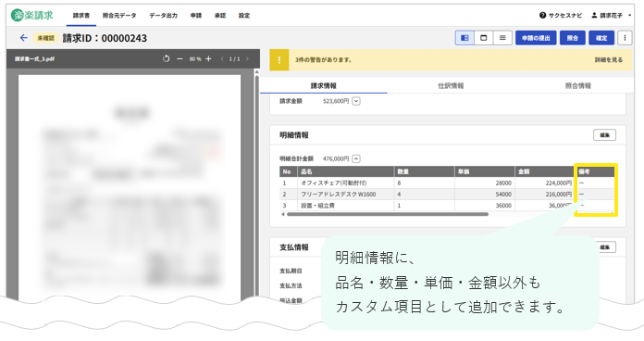Rotate the PDF preview
644x341 pixels.
click(166, 58)
